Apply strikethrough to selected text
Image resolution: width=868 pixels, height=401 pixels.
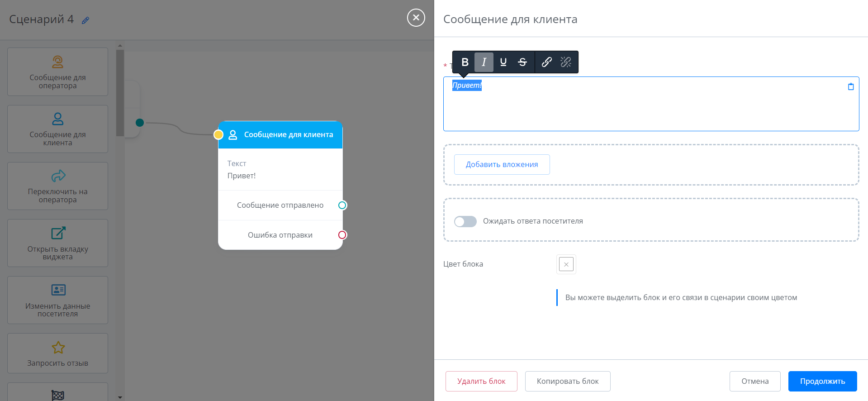[x=522, y=62]
